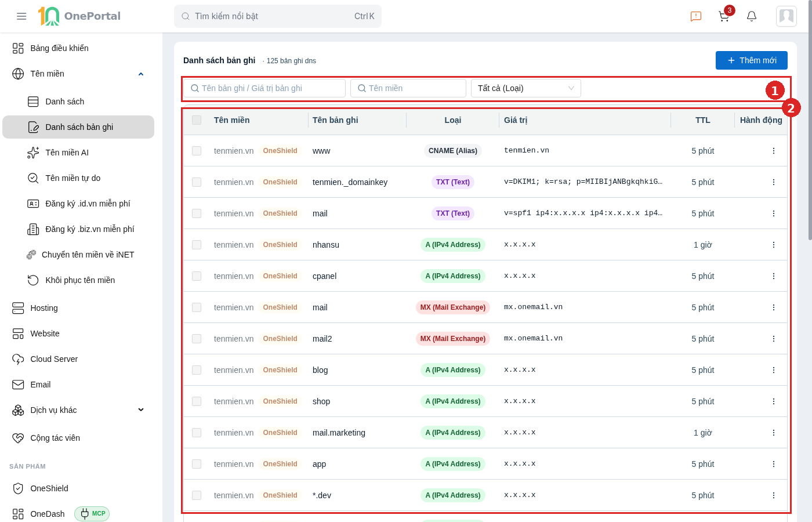
Task: Click the v=spf1 record value
Action: pyautogui.click(x=583, y=213)
